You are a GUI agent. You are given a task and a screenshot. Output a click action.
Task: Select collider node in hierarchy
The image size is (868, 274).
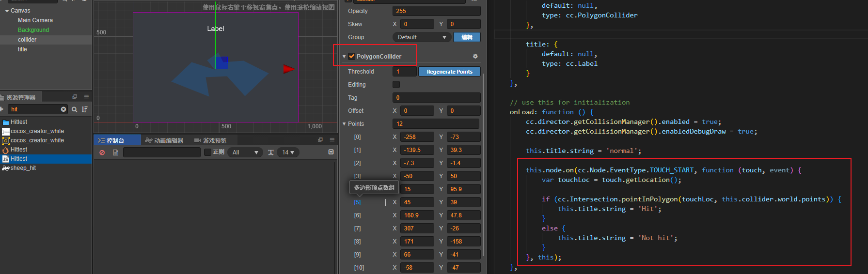[x=27, y=40]
